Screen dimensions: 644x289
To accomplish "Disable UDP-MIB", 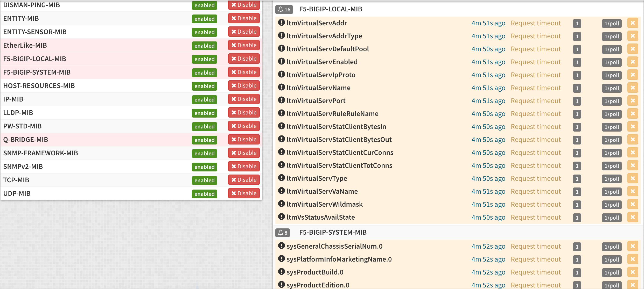I will [x=244, y=193].
